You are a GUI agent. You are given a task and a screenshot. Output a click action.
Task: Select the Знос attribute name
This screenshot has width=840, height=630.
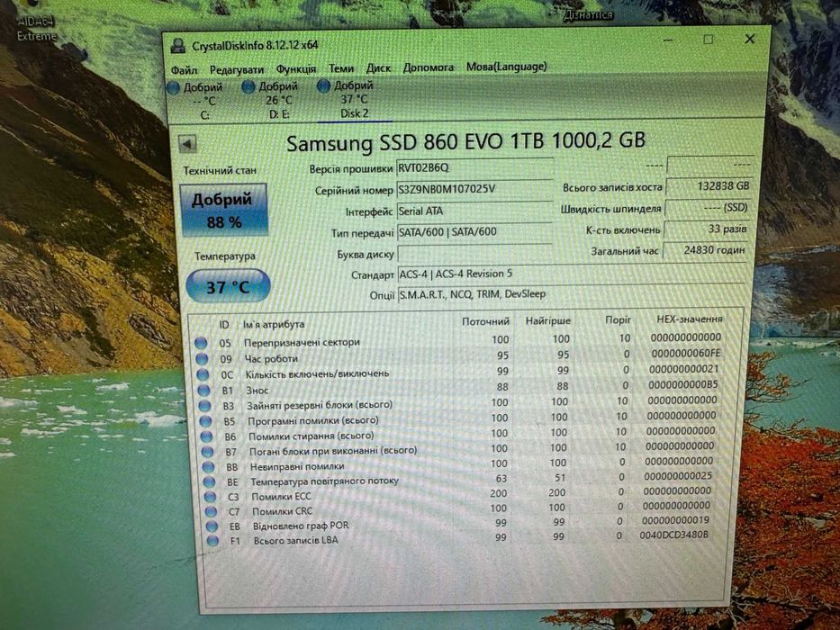coord(257,391)
